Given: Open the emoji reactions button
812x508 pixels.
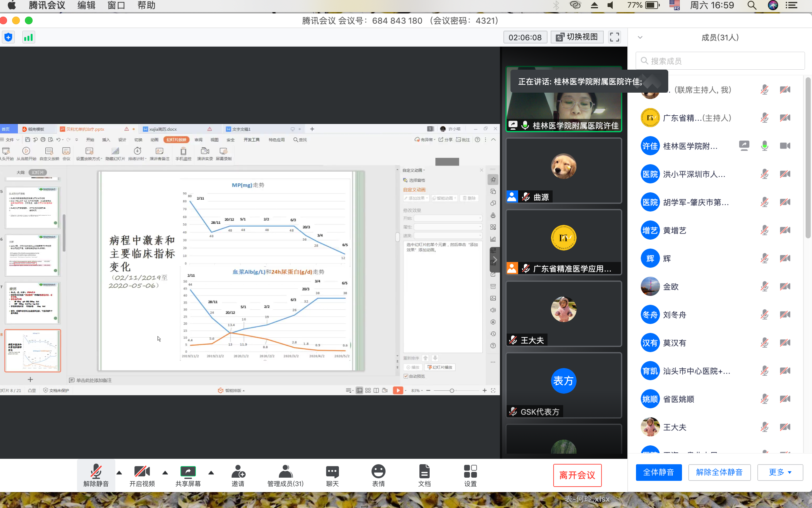Looking at the screenshot, I should coord(378,472).
